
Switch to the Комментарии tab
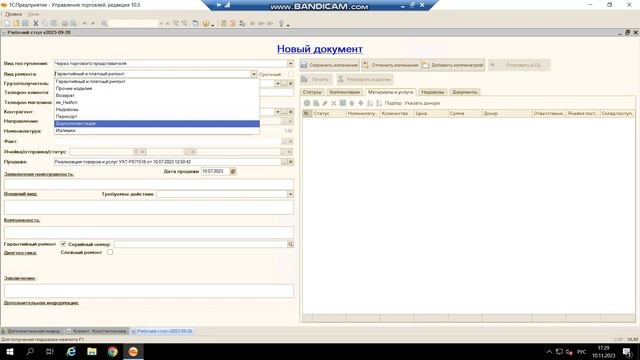pos(344,92)
